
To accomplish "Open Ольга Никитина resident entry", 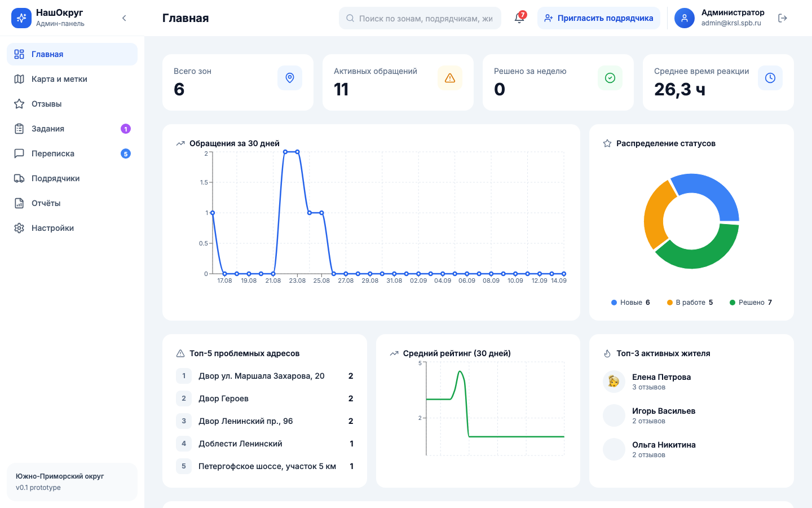I will (691, 449).
